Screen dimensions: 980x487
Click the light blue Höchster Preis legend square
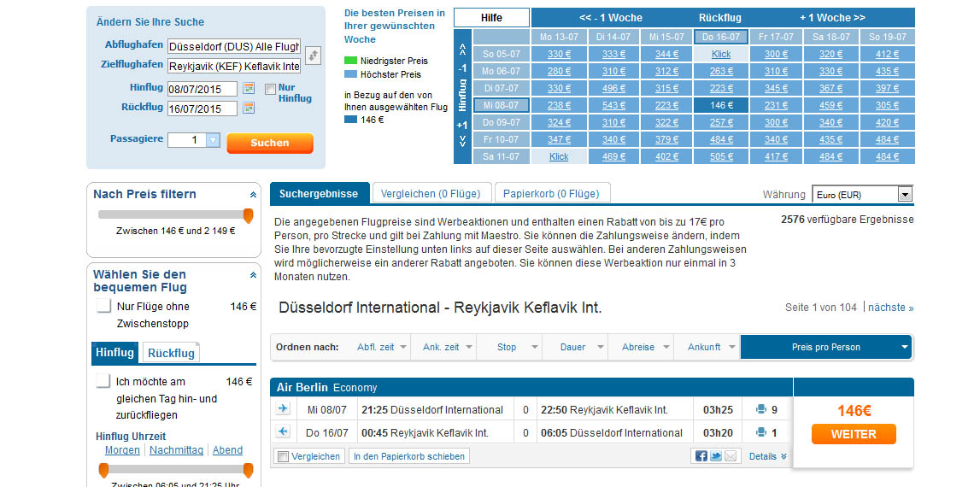click(350, 74)
